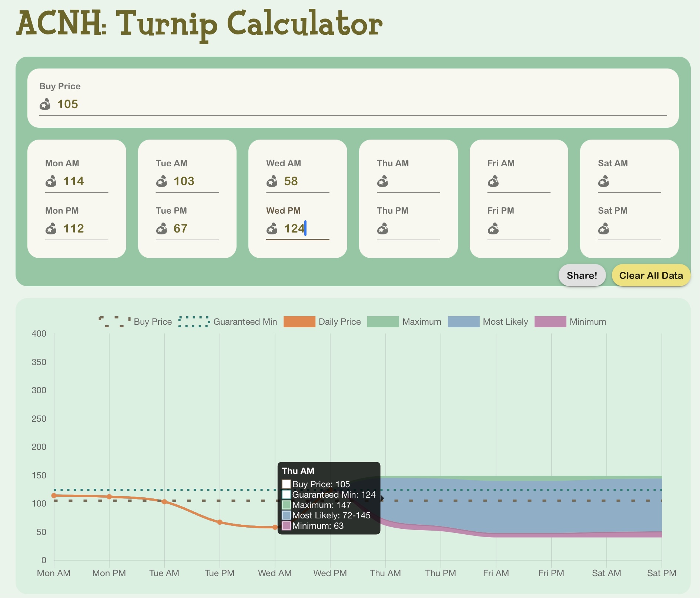The image size is (700, 598).
Task: Click the bell bag icon in Mon AM
Action: (51, 181)
